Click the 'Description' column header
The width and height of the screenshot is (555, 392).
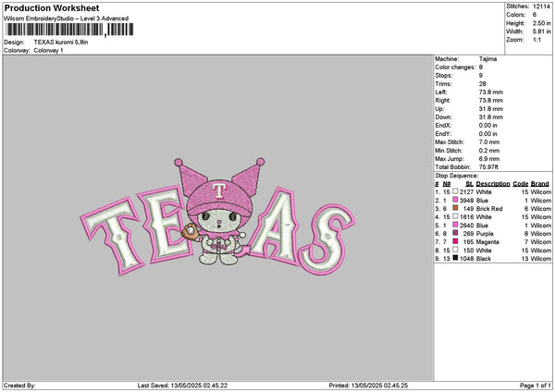493,184
